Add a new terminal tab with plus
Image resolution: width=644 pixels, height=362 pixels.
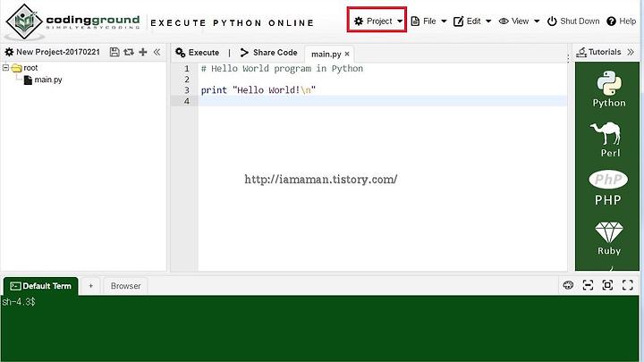[90, 286]
